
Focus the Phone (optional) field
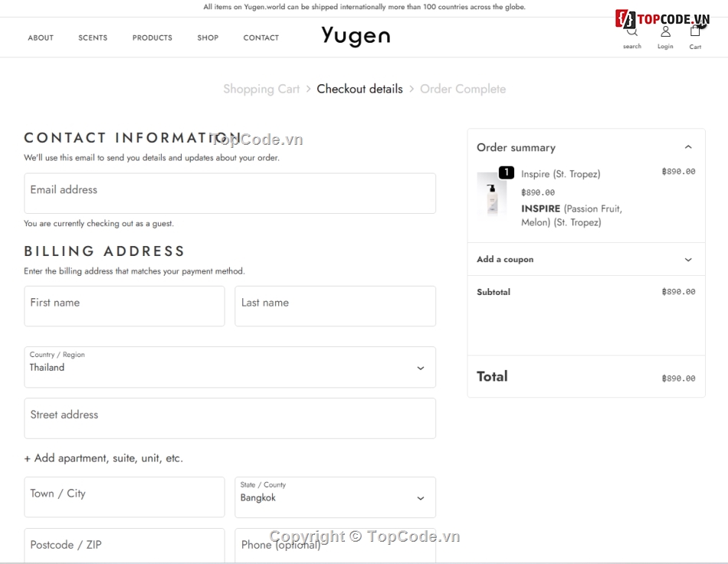coord(335,546)
